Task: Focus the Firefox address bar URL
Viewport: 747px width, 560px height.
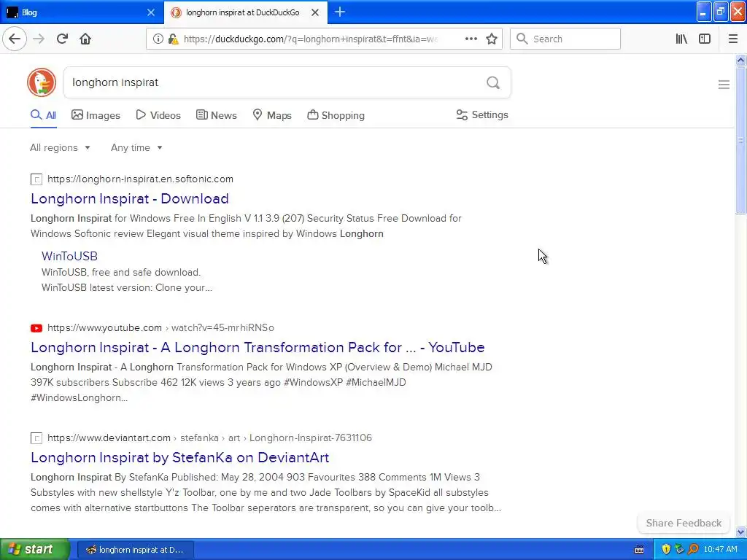Action: 309,39
